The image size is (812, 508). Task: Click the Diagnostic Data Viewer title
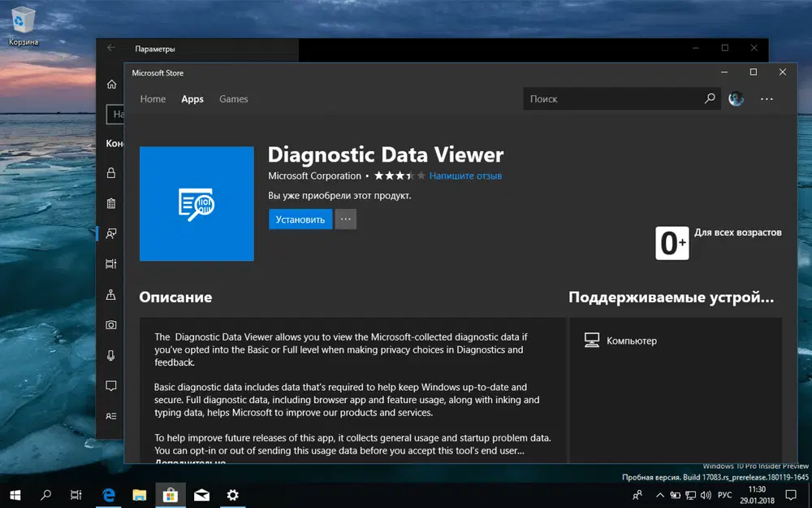pyautogui.click(x=385, y=154)
